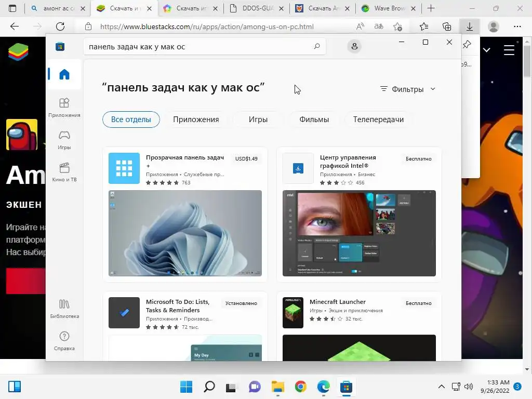The height and width of the screenshot is (399, 532).
Task: Open BlueStacks hamburger menu on webpage
Action: (x=509, y=50)
